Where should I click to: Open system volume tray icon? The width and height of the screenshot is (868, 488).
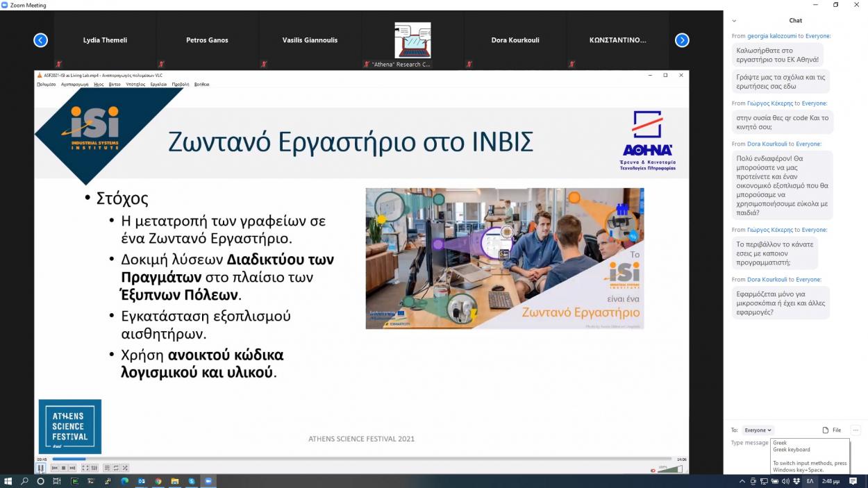(785, 481)
